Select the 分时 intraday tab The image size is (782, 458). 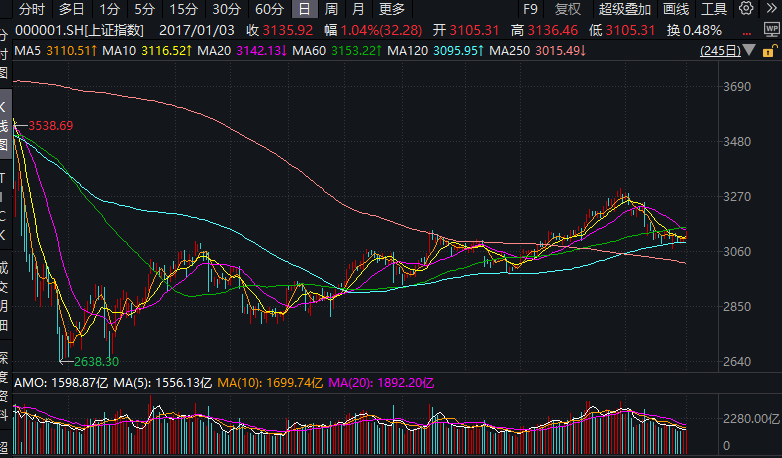point(32,9)
